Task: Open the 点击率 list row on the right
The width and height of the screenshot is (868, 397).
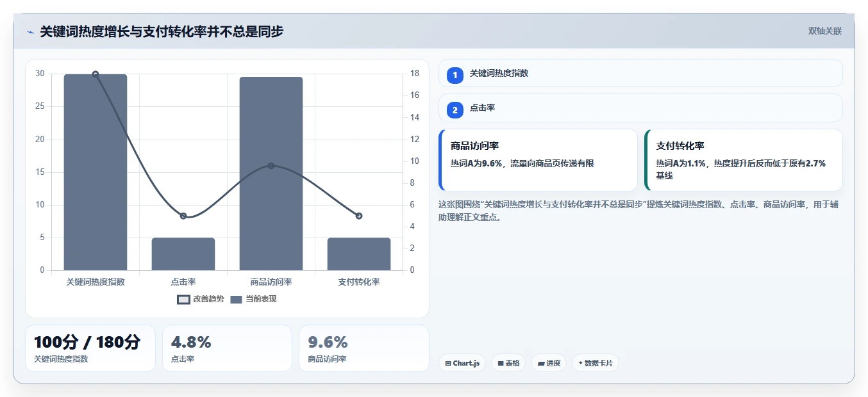Action: [640, 108]
